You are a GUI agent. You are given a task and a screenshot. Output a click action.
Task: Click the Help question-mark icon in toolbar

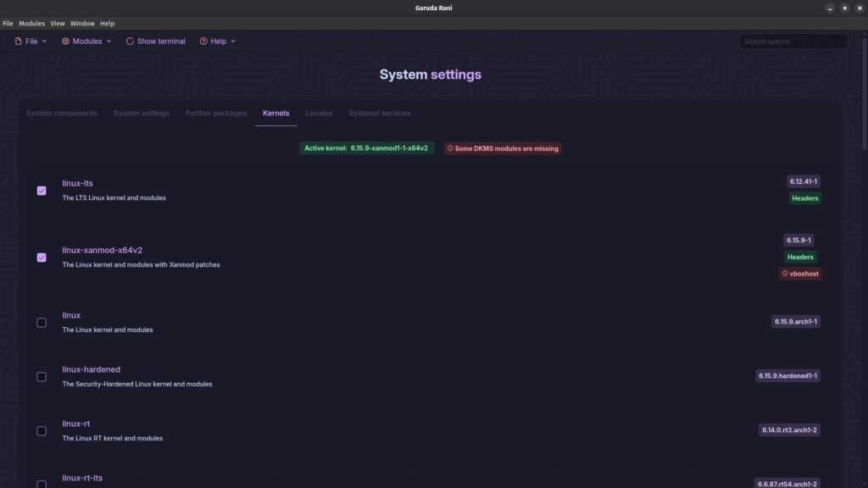(x=203, y=42)
